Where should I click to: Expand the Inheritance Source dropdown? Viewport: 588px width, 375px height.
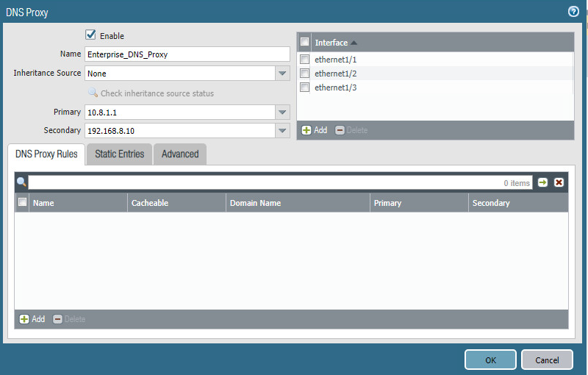click(282, 74)
